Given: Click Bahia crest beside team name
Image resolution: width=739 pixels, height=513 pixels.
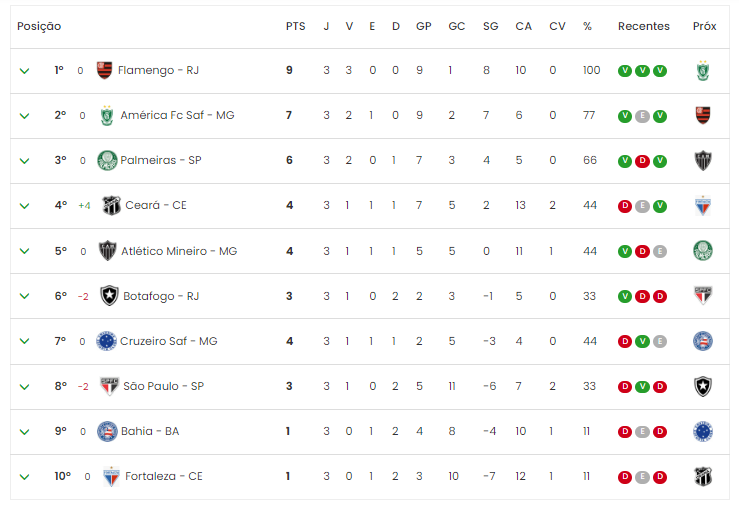Looking at the screenshot, I should coord(106,431).
